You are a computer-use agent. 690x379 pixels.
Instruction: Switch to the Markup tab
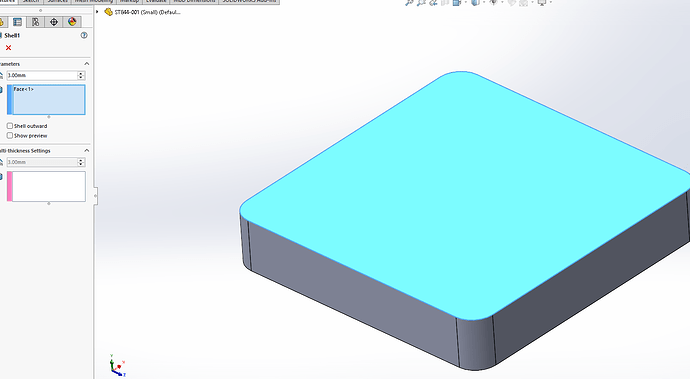click(x=129, y=1)
